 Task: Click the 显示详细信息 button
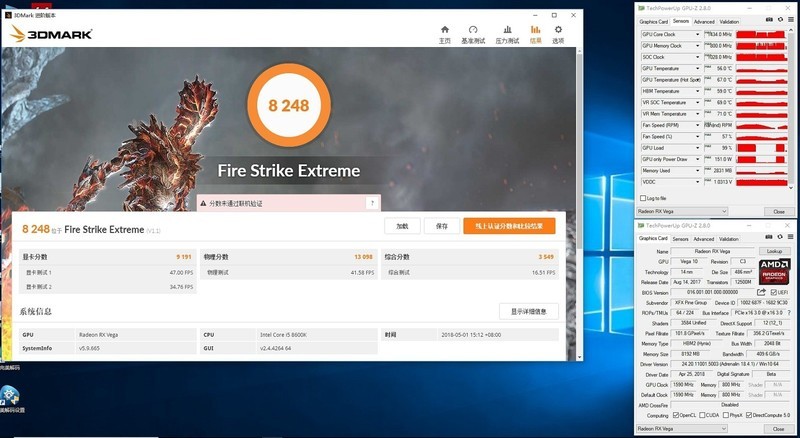click(529, 311)
